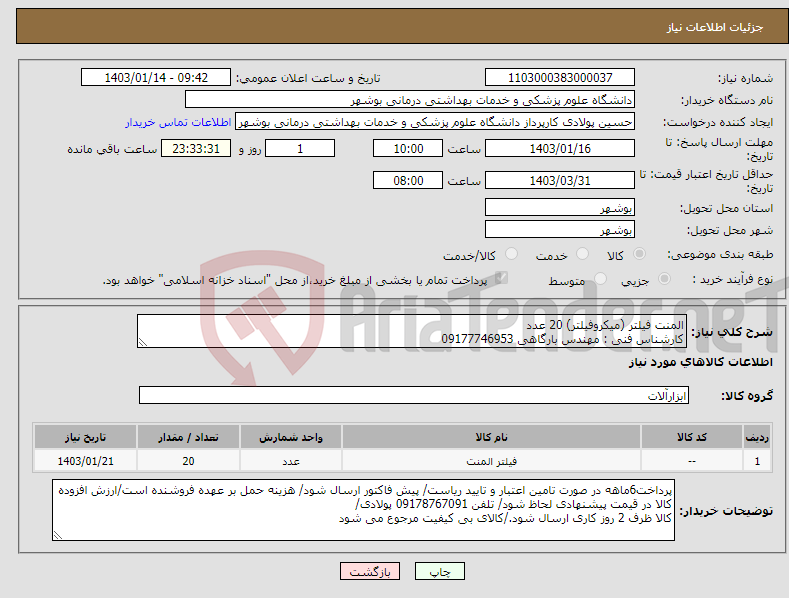Screen dimensions: 789x598
Task: Click the request creator field حسین پولادی
Action: coord(435,122)
